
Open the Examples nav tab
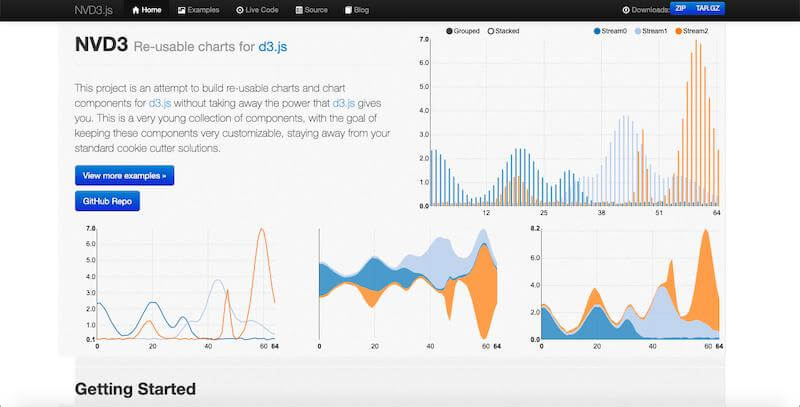[198, 10]
